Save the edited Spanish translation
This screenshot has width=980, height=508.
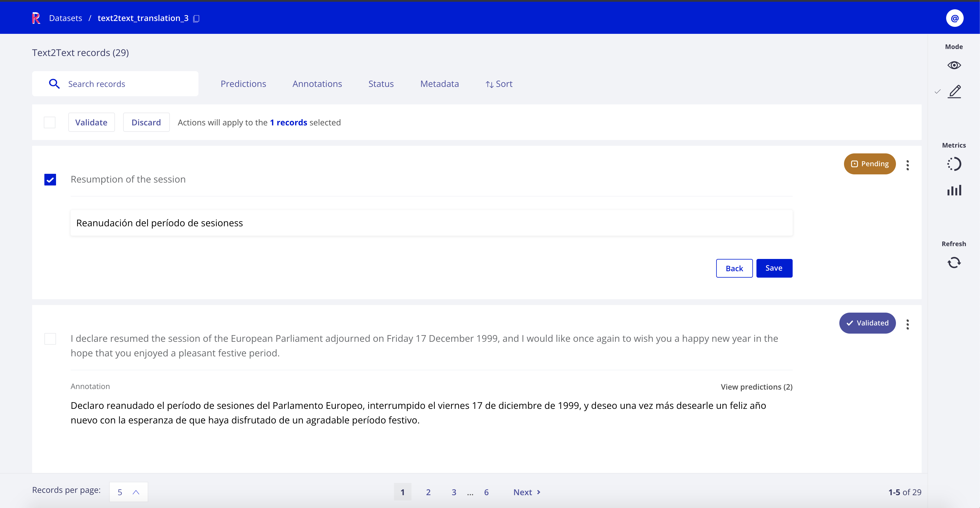click(x=774, y=268)
